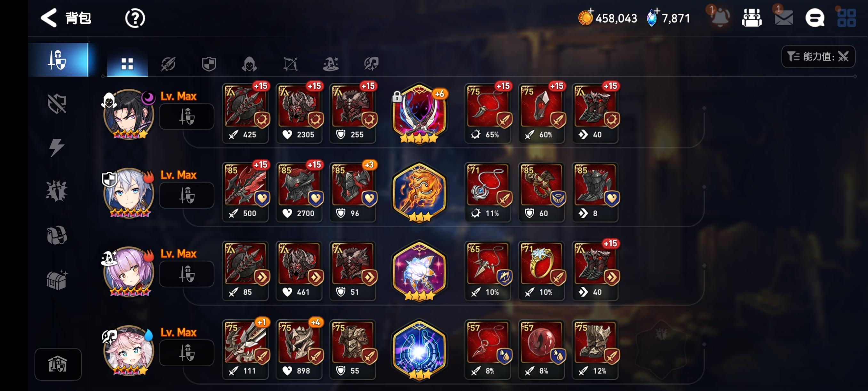Open the help question mark icon
868x391 pixels.
[x=135, y=18]
